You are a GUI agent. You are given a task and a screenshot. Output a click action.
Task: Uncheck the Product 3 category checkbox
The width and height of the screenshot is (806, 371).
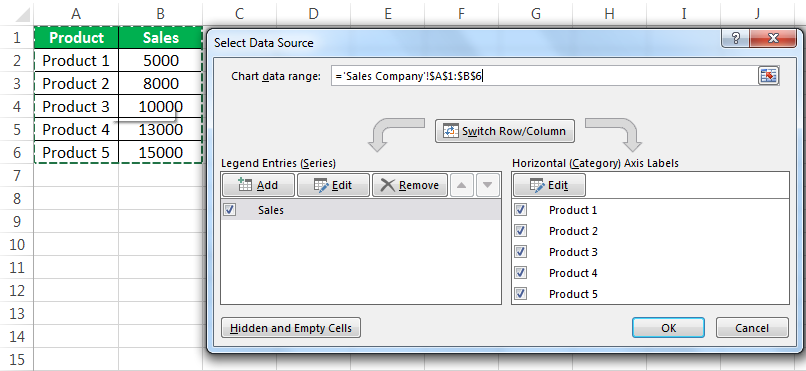[521, 252]
